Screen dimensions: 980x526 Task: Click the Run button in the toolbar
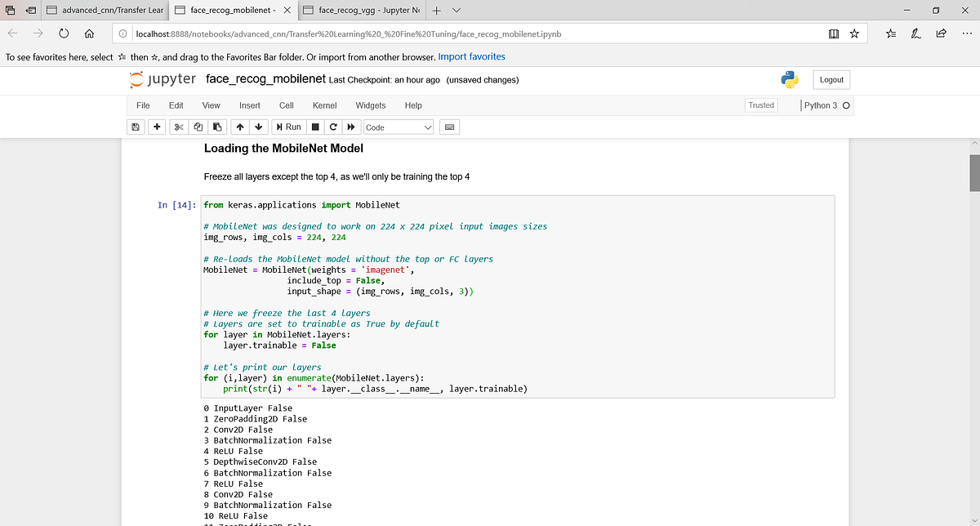point(287,127)
